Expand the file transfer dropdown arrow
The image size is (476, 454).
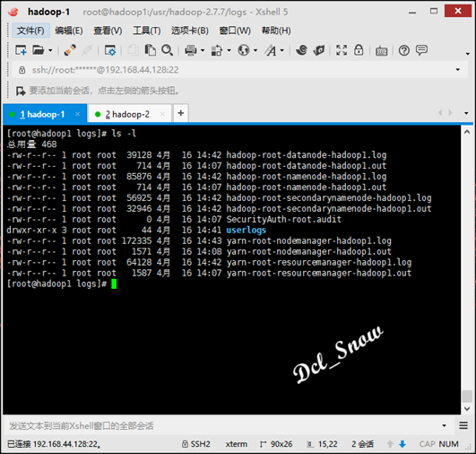[x=229, y=50]
